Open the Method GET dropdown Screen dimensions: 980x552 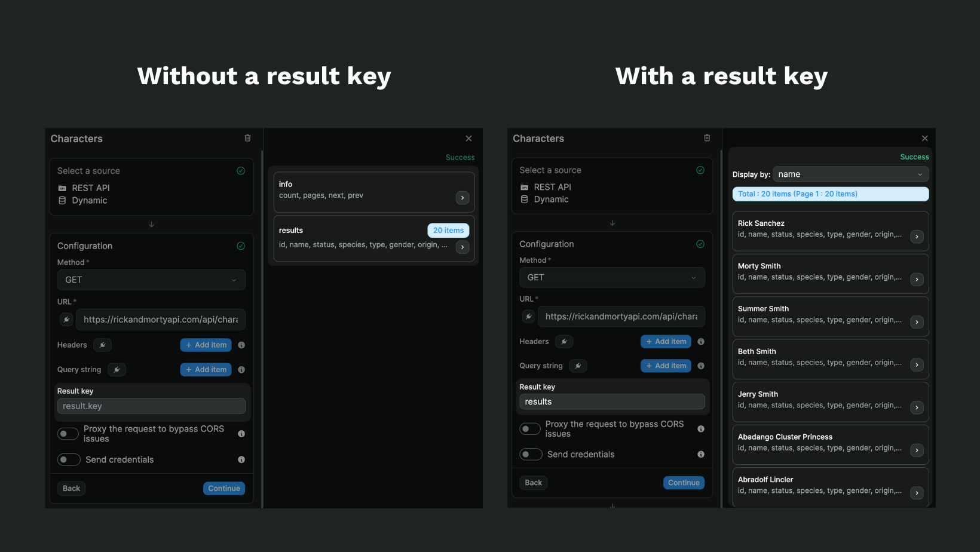[x=151, y=280]
